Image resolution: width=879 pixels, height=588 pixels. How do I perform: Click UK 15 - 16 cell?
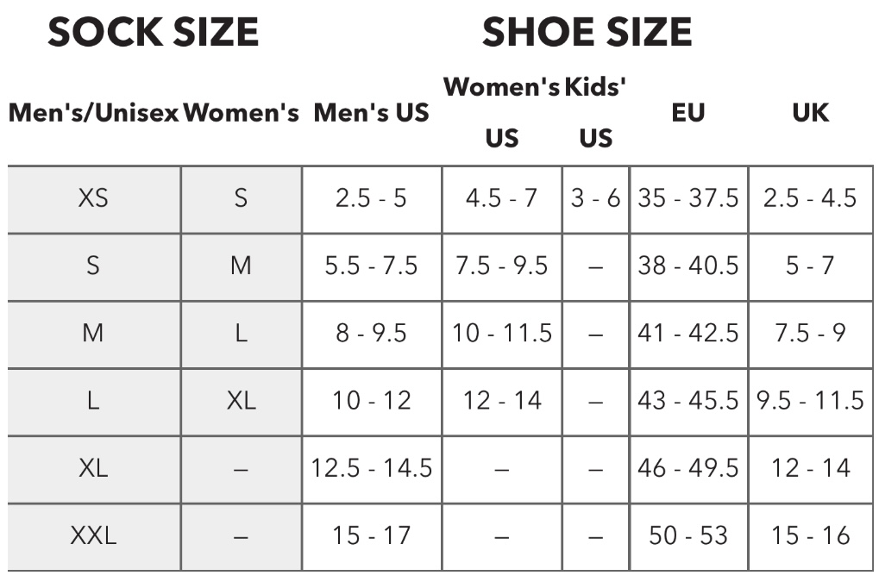[x=810, y=536]
